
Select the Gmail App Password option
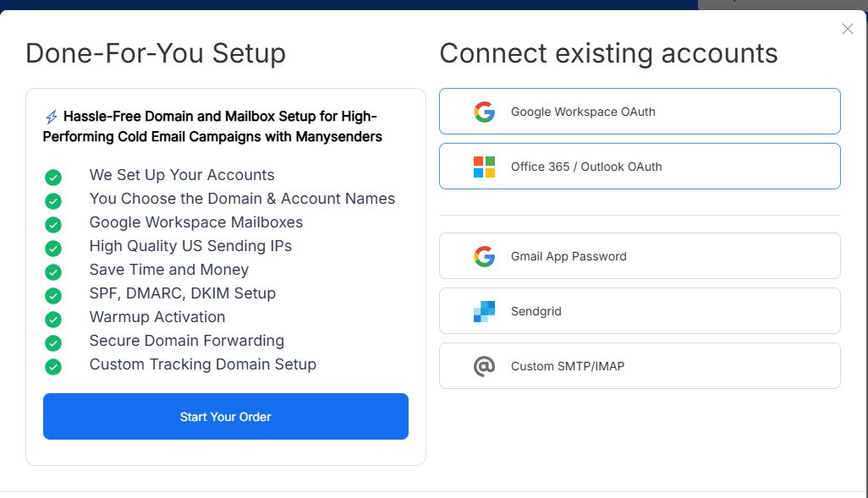[640, 255]
